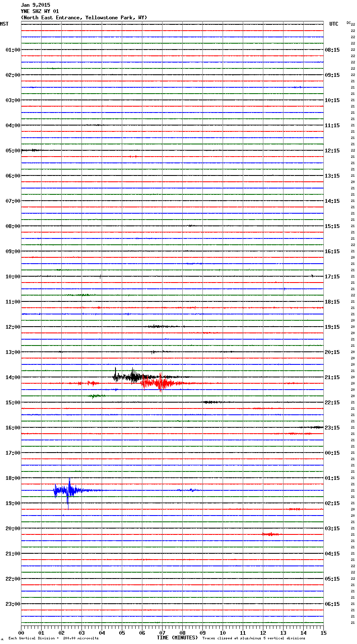Select the '16:00' MST hour label
The width and height of the screenshot is (357, 644).
(13, 428)
